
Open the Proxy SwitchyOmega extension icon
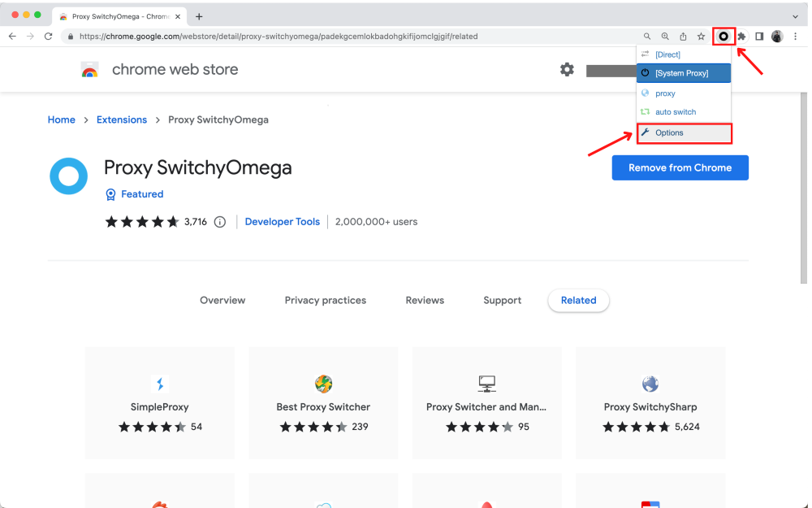[x=722, y=36]
